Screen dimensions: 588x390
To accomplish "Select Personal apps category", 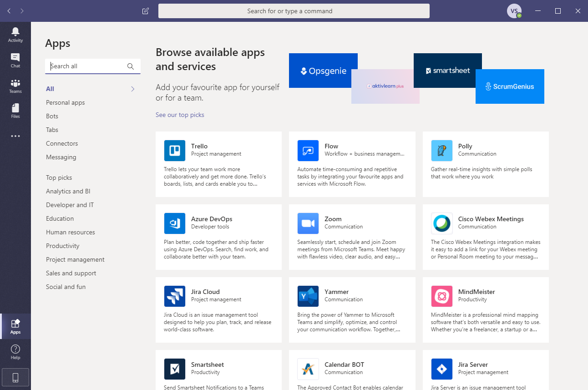I will click(66, 102).
